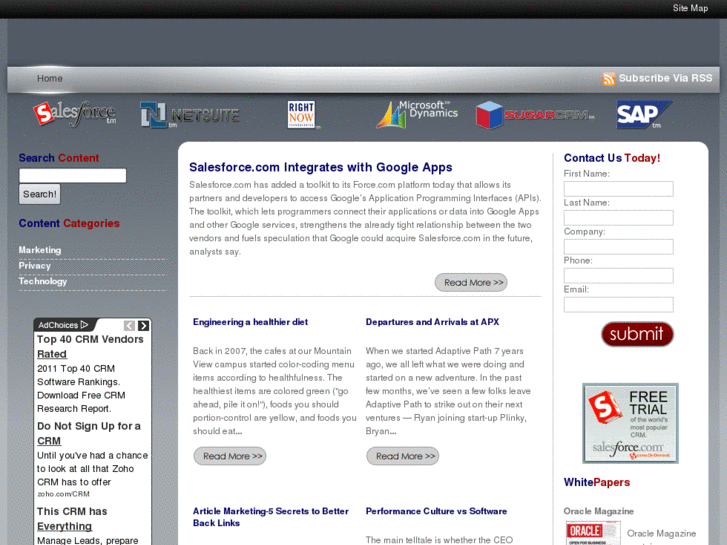The height and width of the screenshot is (545, 727).
Task: Open the Oracle Magazine cover thumbnail
Action: [x=593, y=533]
